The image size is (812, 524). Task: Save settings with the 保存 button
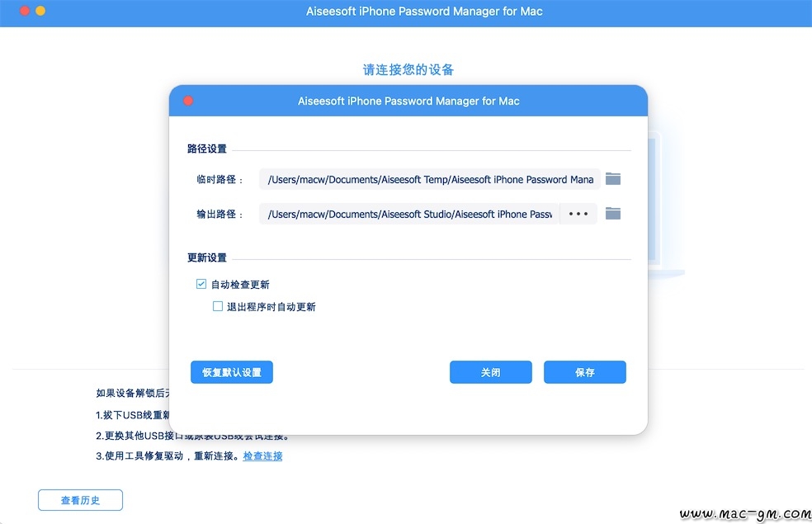coord(585,372)
